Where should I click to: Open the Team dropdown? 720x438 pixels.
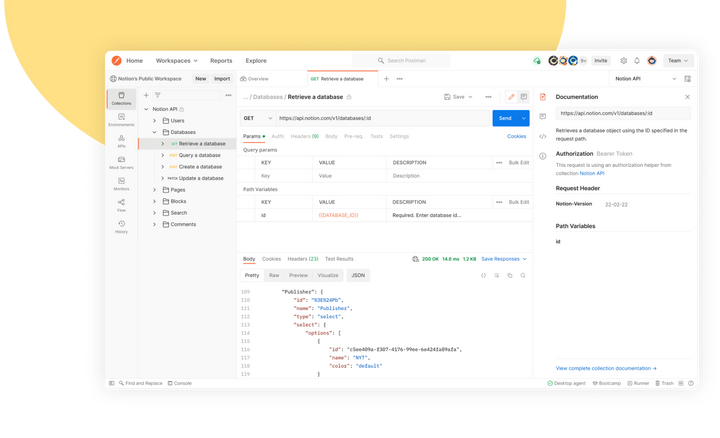[678, 61]
